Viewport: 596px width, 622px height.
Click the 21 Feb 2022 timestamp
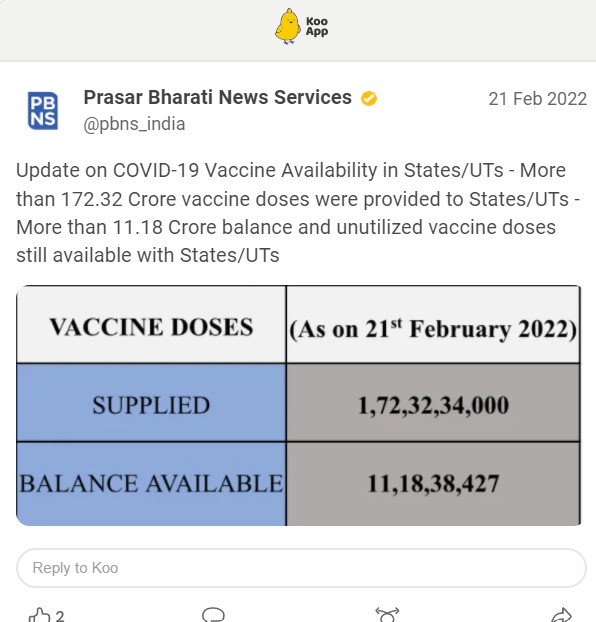(537, 99)
